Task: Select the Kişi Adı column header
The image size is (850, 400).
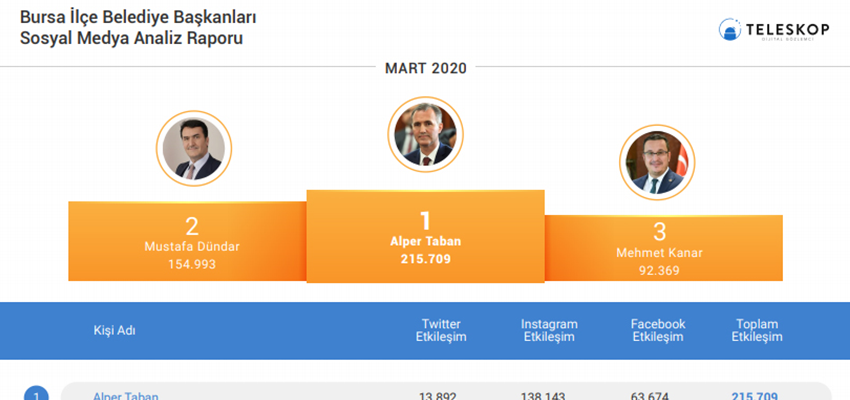Action: (x=114, y=331)
